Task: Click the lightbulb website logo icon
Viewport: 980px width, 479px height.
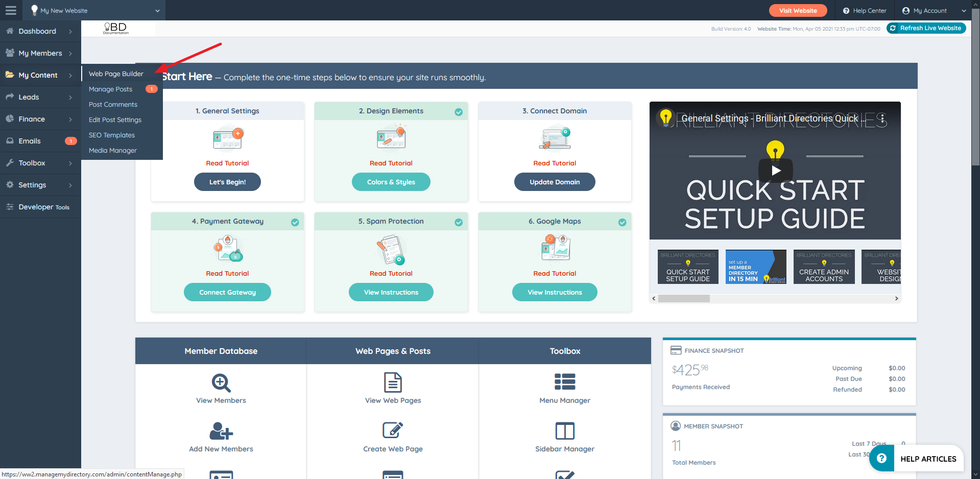Action: pos(34,10)
